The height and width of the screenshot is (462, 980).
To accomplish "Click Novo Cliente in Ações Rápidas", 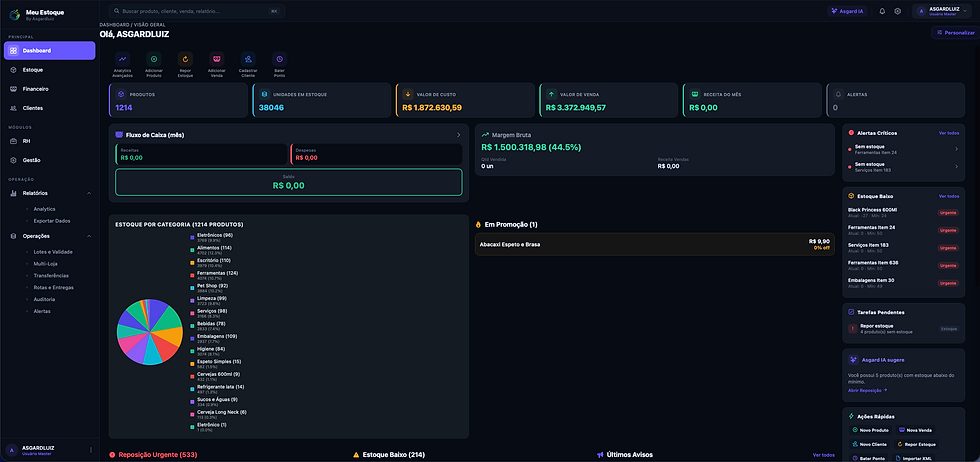I will 869,444.
